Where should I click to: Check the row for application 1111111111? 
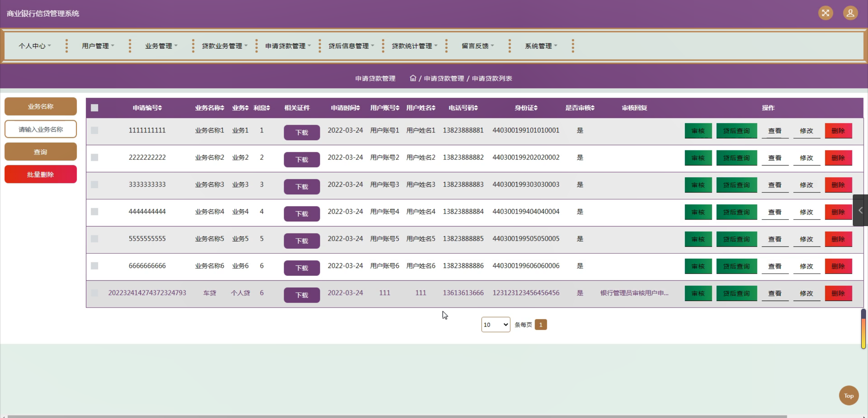click(x=94, y=130)
